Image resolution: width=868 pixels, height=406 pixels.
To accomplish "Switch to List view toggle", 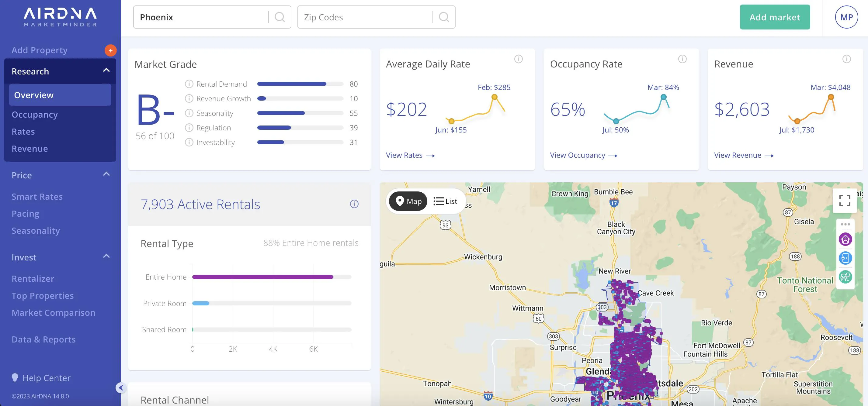I will point(445,201).
